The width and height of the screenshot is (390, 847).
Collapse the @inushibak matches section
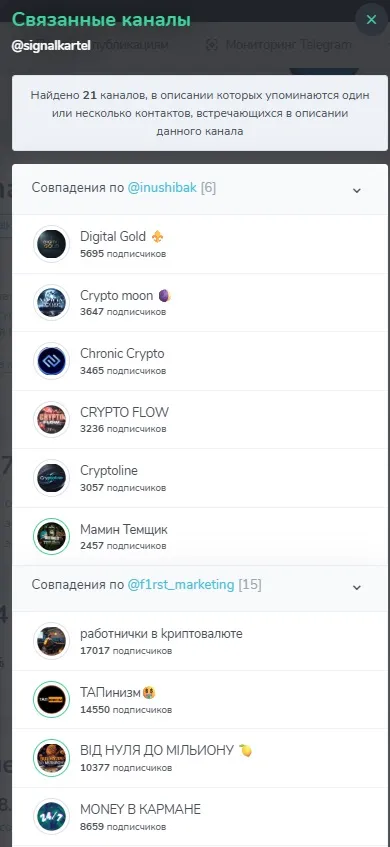pos(357,190)
